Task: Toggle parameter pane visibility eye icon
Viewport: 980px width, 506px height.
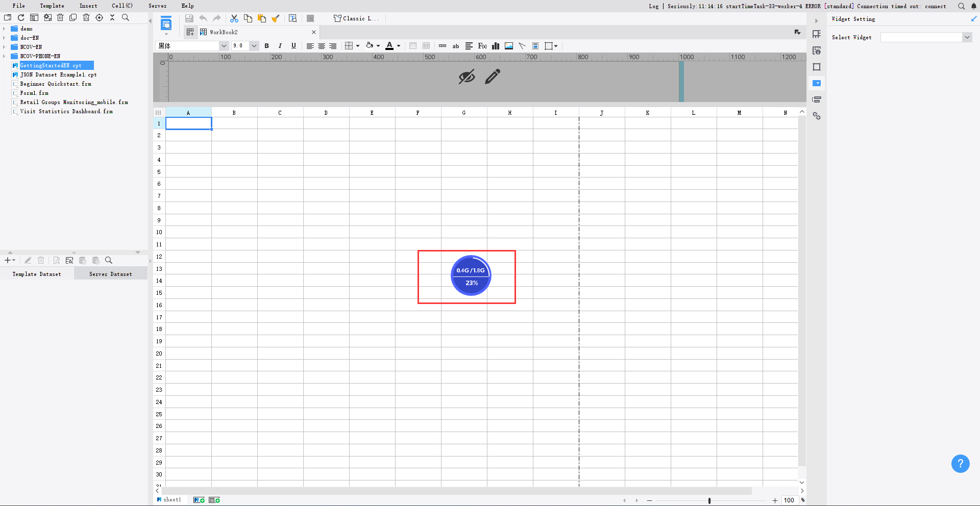Action: [467, 77]
